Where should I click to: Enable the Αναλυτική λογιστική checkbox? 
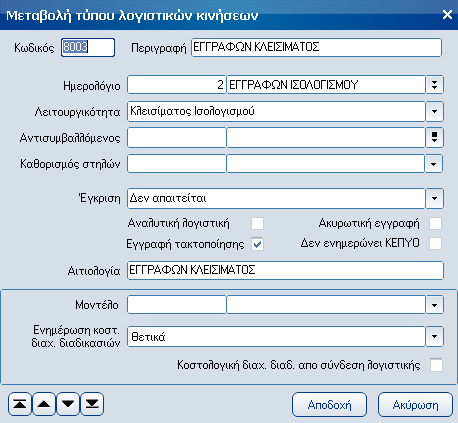(x=257, y=223)
